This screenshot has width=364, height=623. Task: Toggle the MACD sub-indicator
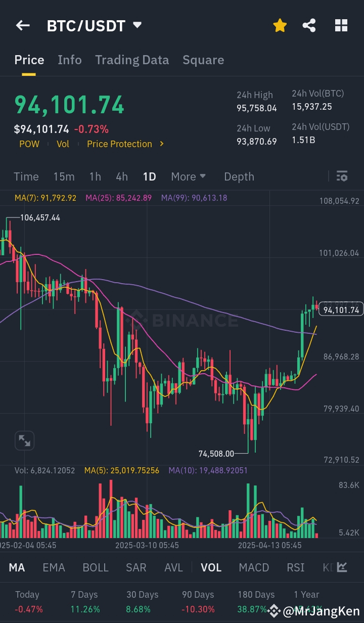pyautogui.click(x=254, y=567)
